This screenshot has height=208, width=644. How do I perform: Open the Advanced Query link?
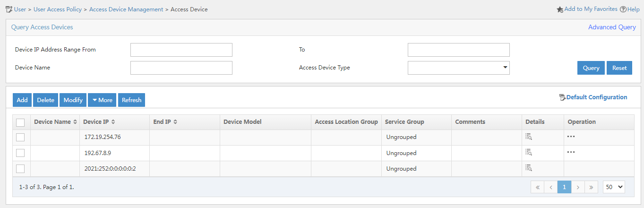(612, 27)
